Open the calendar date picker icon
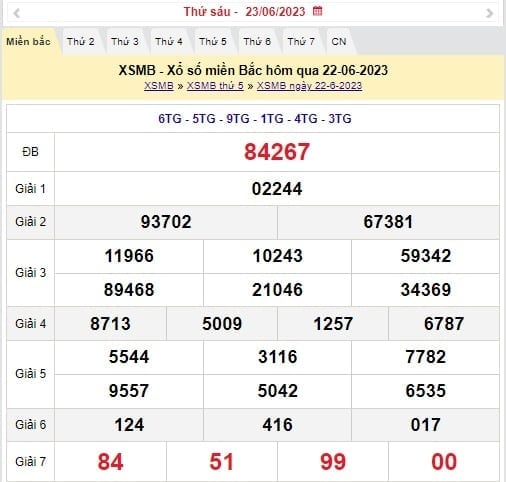 (318, 11)
